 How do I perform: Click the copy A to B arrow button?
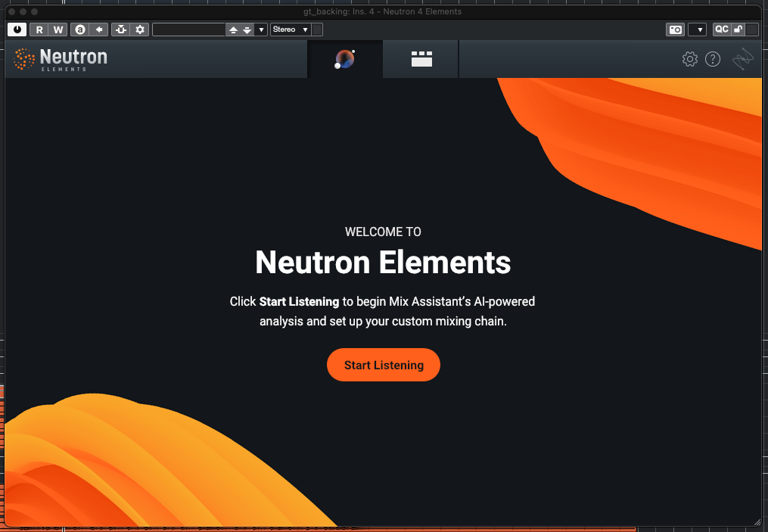[x=99, y=30]
